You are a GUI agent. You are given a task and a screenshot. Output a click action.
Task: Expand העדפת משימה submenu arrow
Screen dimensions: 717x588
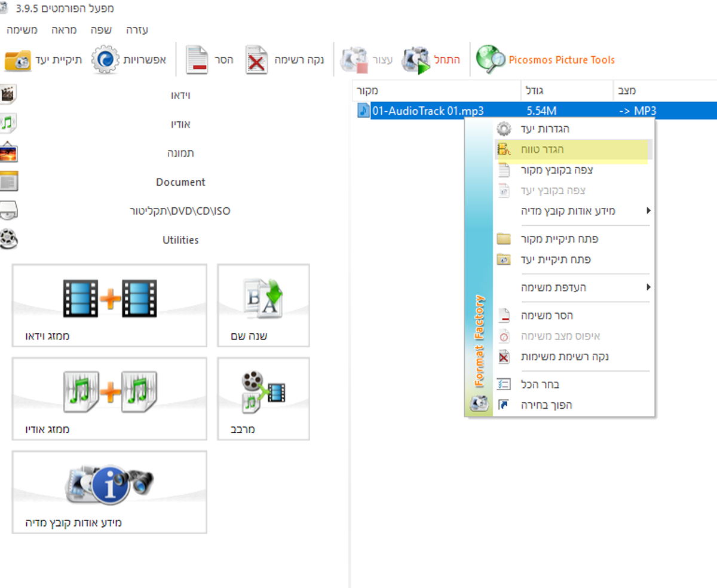click(649, 287)
